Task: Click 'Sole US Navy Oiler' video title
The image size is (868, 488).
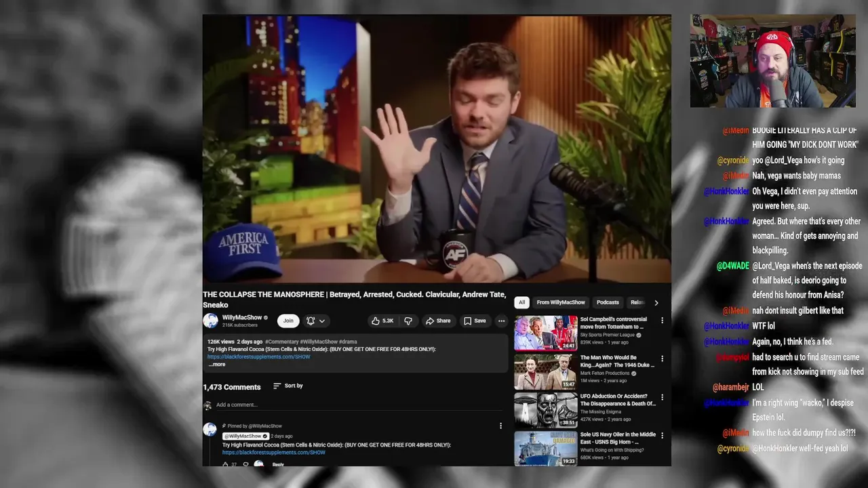Action: pyautogui.click(x=618, y=438)
